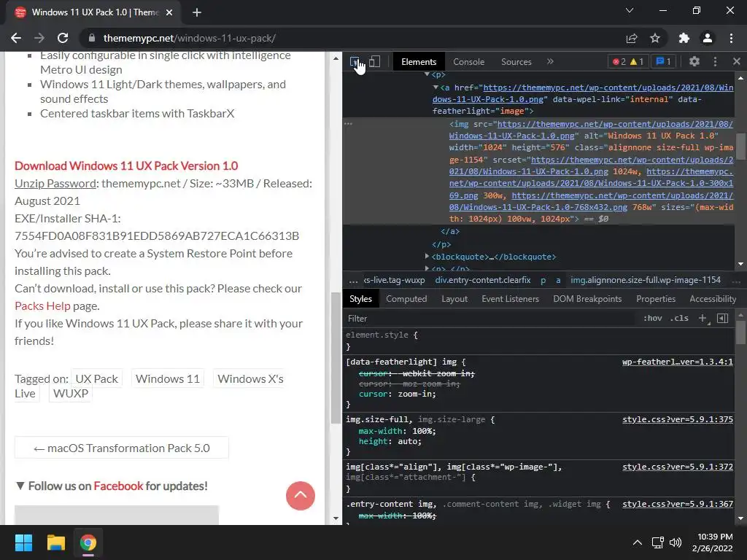Open the Accessibility tab
The image size is (747, 560).
point(713,299)
